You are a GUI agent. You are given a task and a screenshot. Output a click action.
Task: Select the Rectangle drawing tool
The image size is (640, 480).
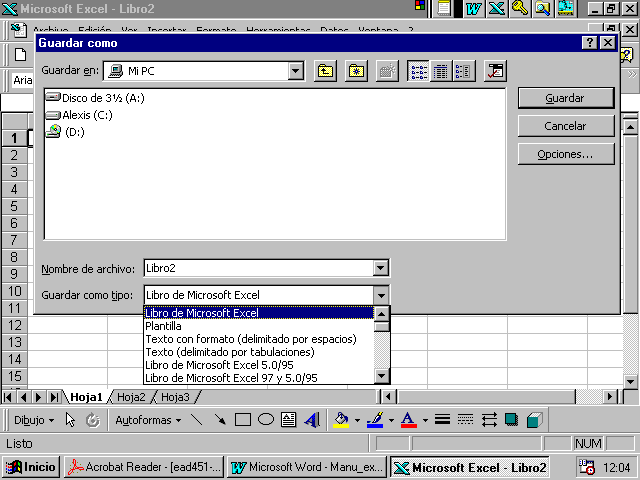[x=243, y=420]
